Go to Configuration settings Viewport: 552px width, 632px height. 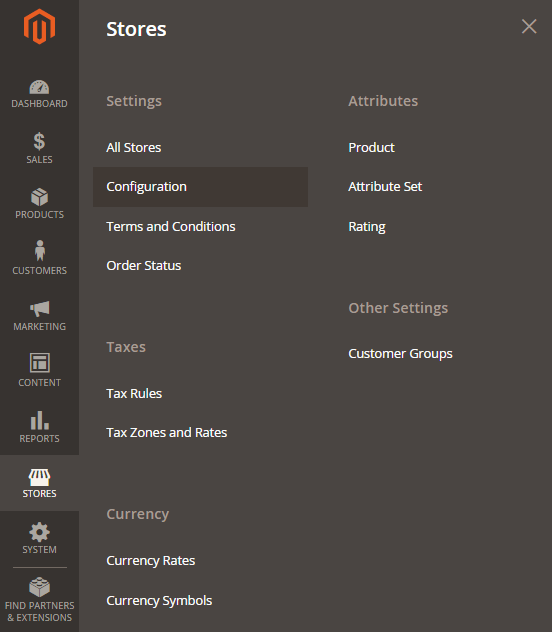point(200,187)
